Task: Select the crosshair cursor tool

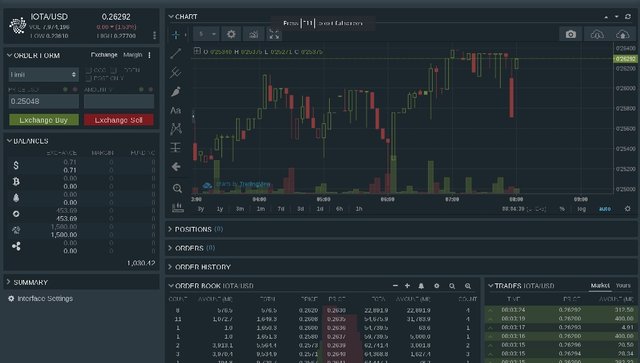Action: (x=176, y=35)
